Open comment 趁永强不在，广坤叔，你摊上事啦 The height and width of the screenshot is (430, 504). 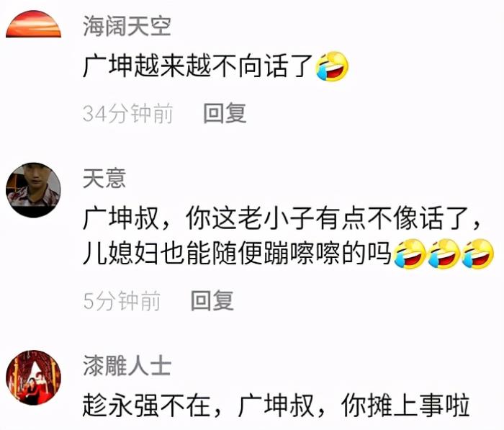[x=276, y=406]
